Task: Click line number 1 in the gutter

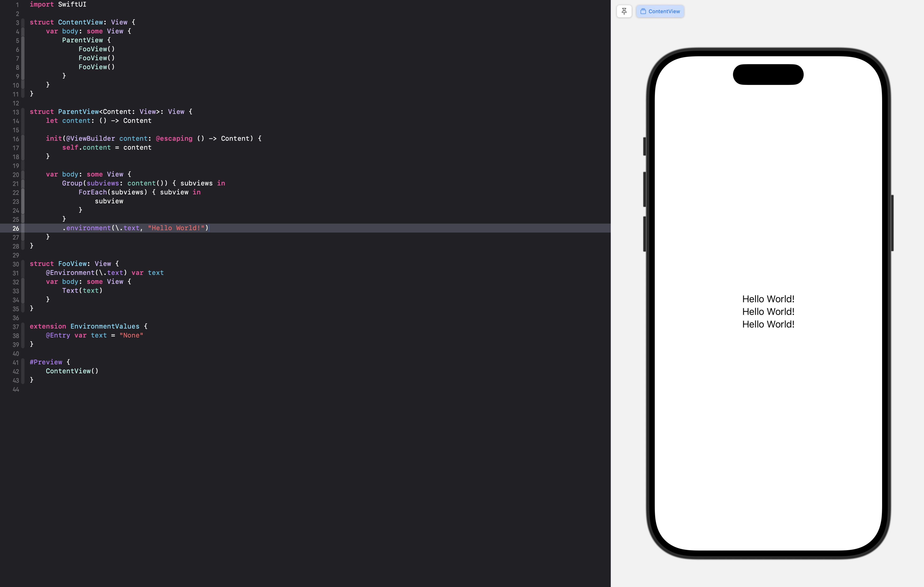Action: 17,5
